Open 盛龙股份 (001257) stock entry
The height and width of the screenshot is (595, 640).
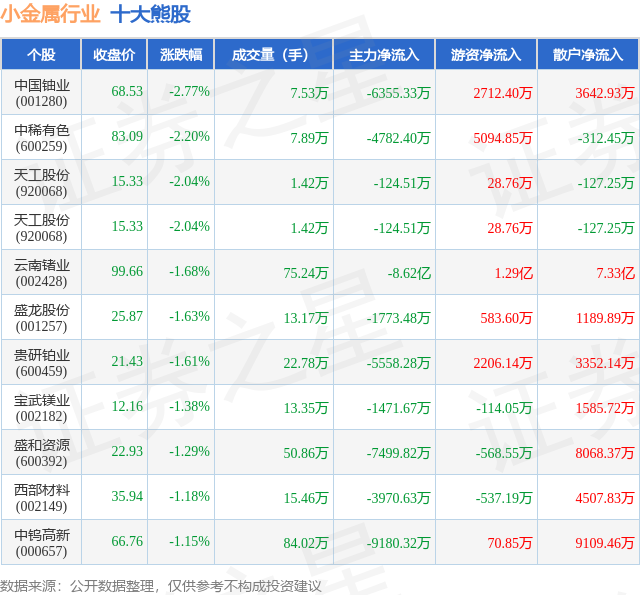pos(41,318)
